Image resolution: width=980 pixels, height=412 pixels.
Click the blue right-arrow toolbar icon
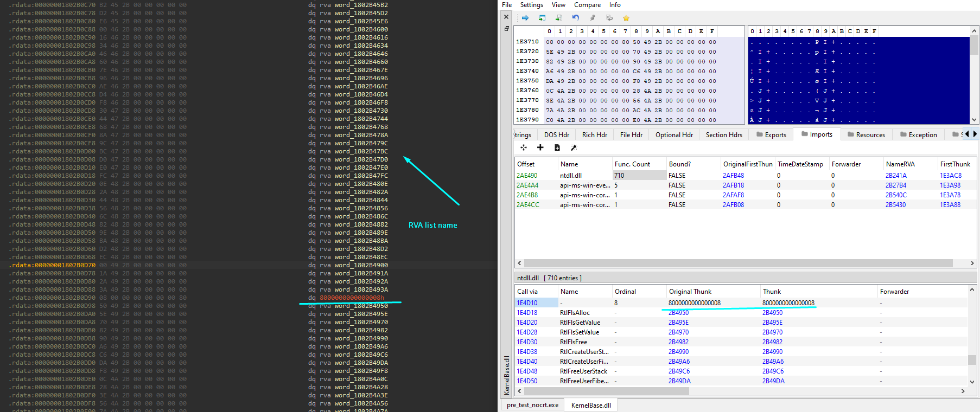525,18
